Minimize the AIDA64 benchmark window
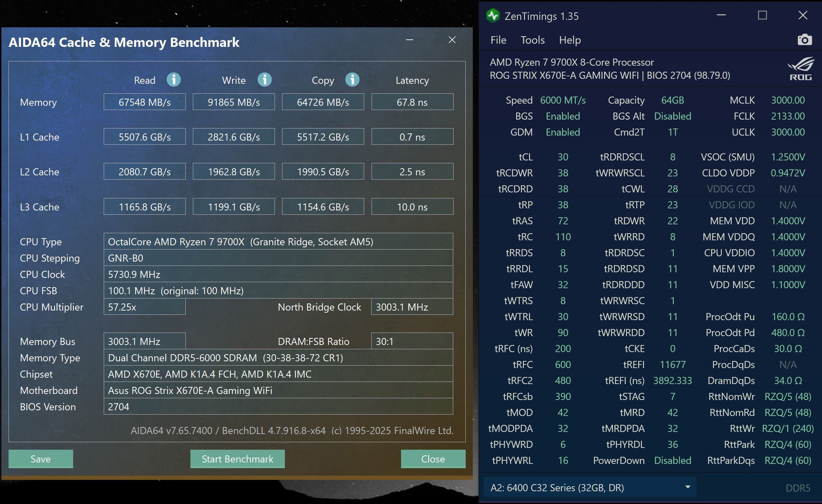Screen dimensions: 822x504 coord(410,40)
